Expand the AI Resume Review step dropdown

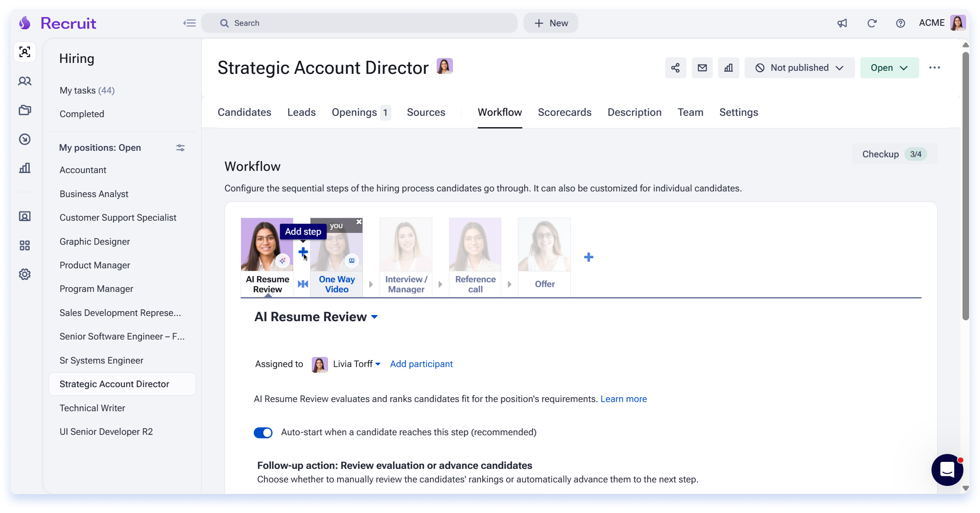[x=374, y=317]
